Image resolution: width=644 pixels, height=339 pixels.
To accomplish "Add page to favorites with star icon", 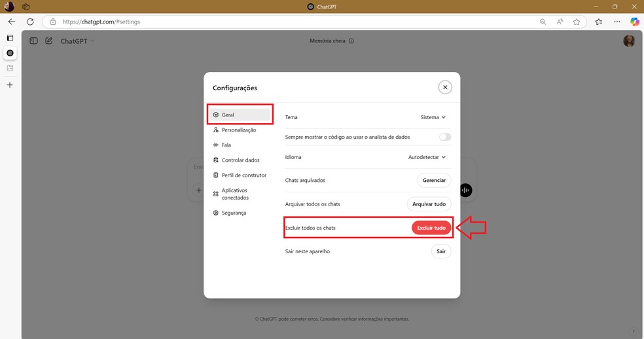I will click(x=577, y=22).
